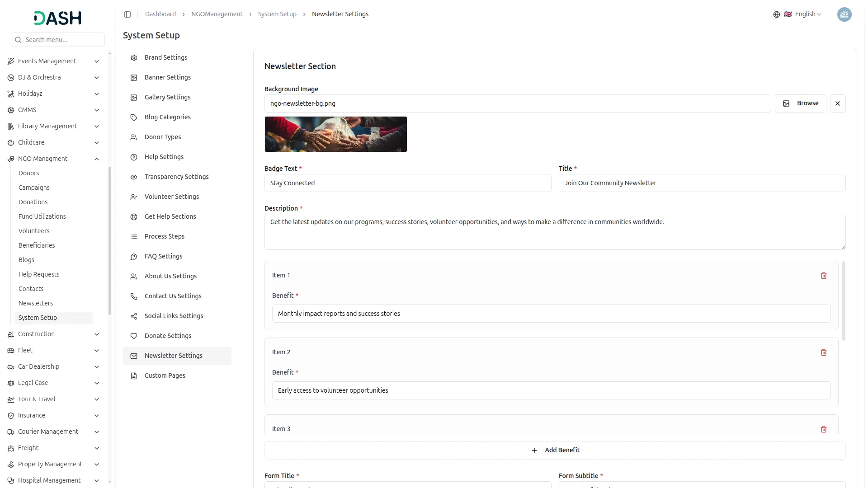The width and height of the screenshot is (868, 488).
Task: Click the benefits list scrollbar
Action: tap(843, 301)
